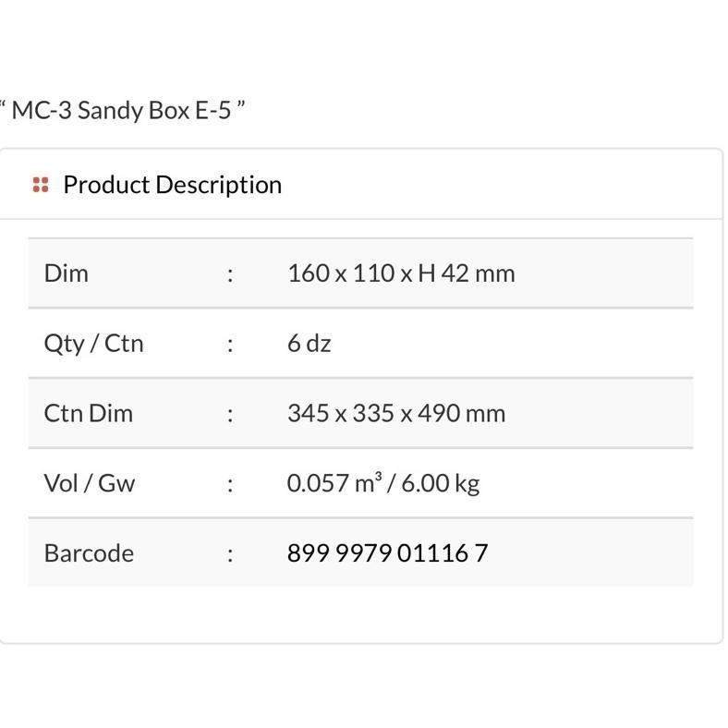Click the 6 dz quantity value

(309, 344)
